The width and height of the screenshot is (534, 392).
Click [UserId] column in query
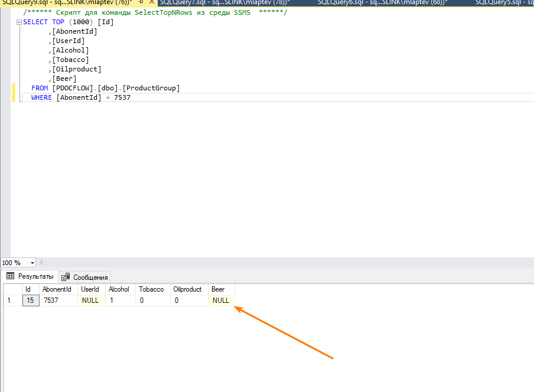[69, 41]
